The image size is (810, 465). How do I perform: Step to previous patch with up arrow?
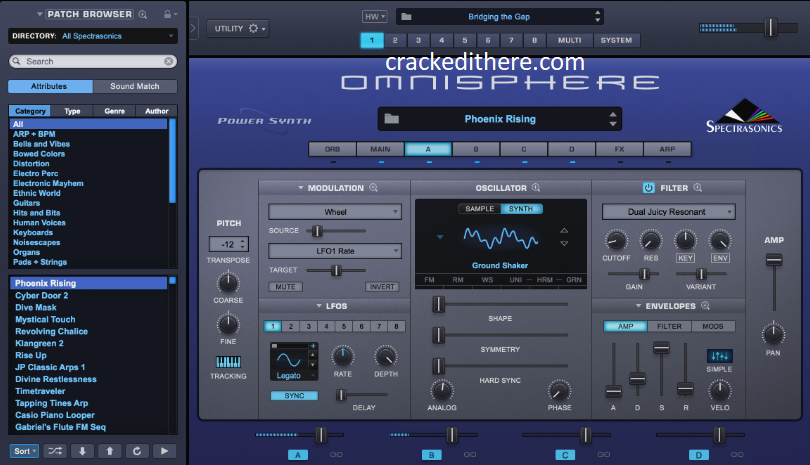pyautogui.click(x=110, y=451)
